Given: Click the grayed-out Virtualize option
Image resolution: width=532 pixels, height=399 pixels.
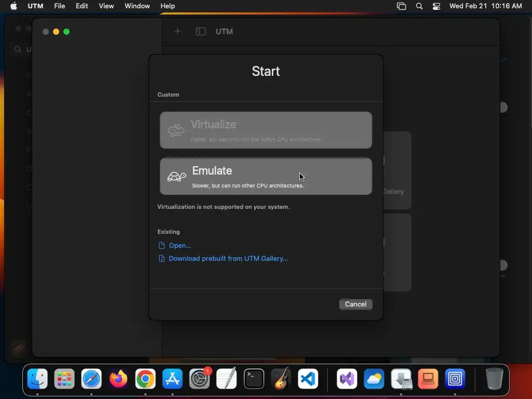Looking at the screenshot, I should point(265,130).
